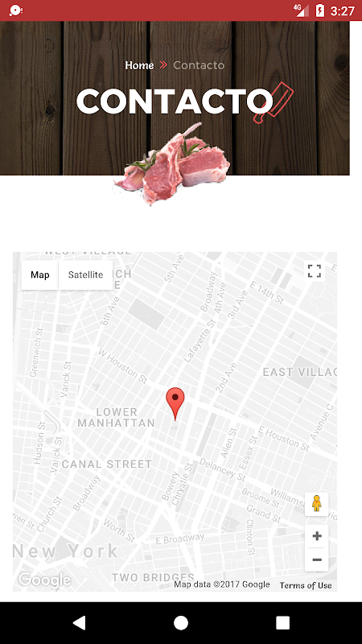Tap the Android home circle button

[180, 622]
